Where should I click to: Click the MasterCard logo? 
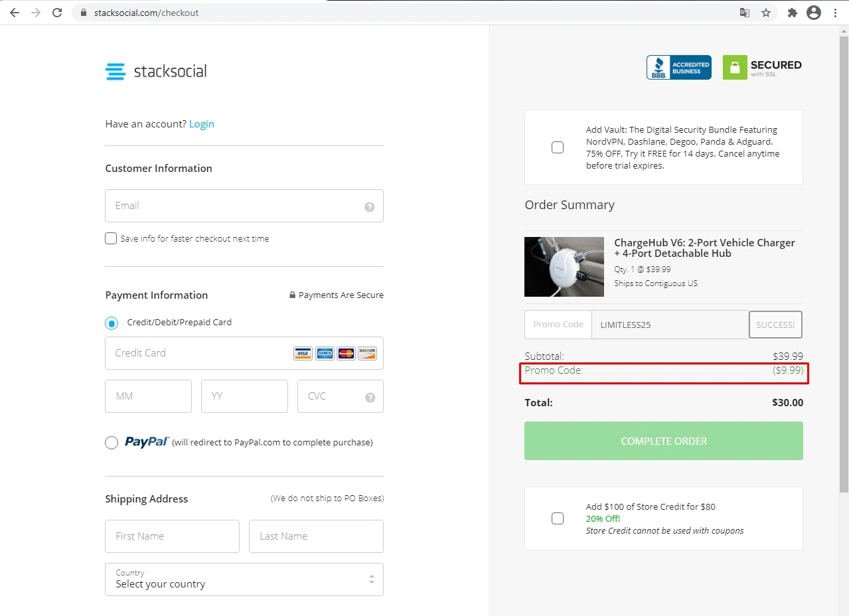pyautogui.click(x=346, y=353)
